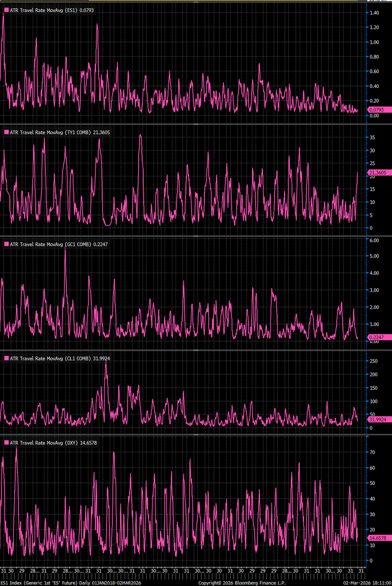Click the pink swatch next to CL1 COMB legend
This screenshot has width=392, height=586.
[x=6, y=358]
